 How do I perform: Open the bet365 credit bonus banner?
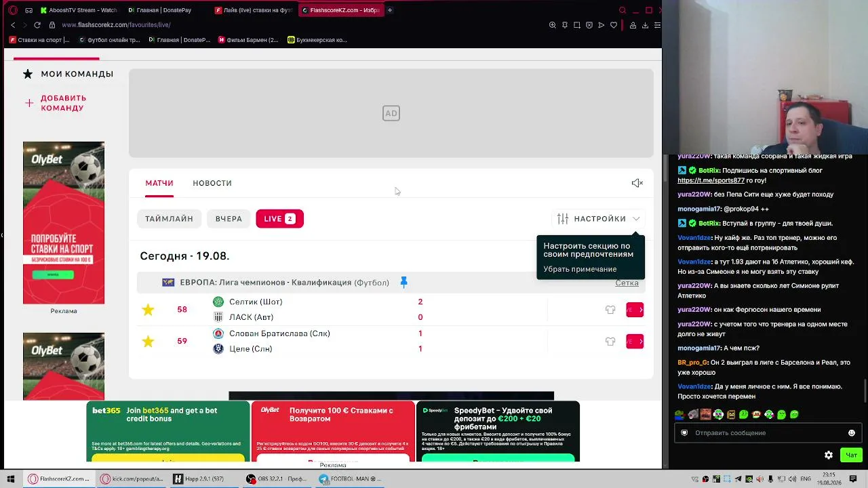tap(168, 431)
